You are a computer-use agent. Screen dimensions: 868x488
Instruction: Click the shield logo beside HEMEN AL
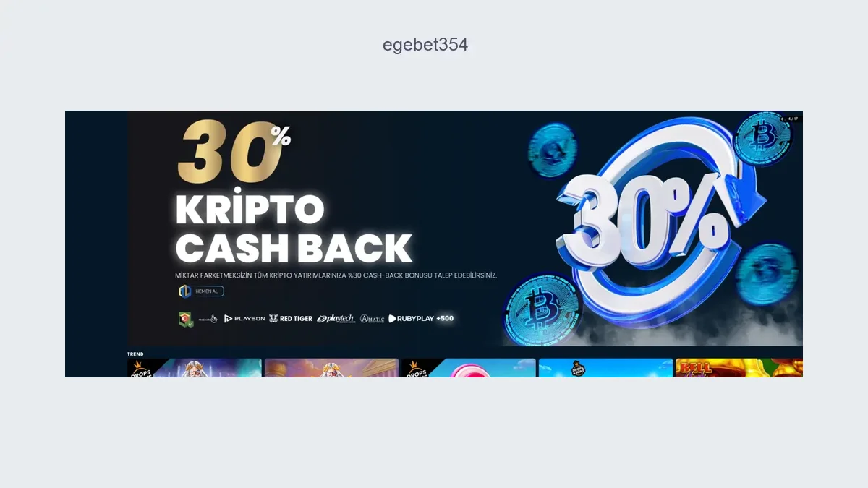click(x=184, y=291)
